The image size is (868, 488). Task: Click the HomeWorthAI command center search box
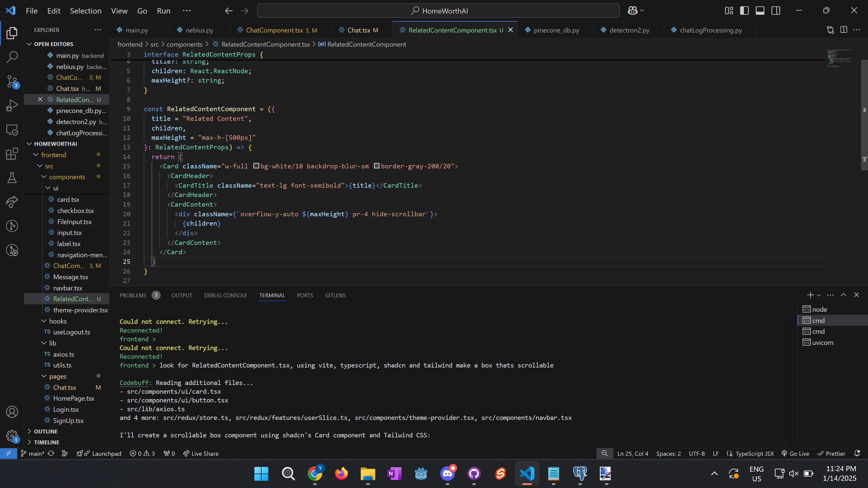[x=438, y=11]
